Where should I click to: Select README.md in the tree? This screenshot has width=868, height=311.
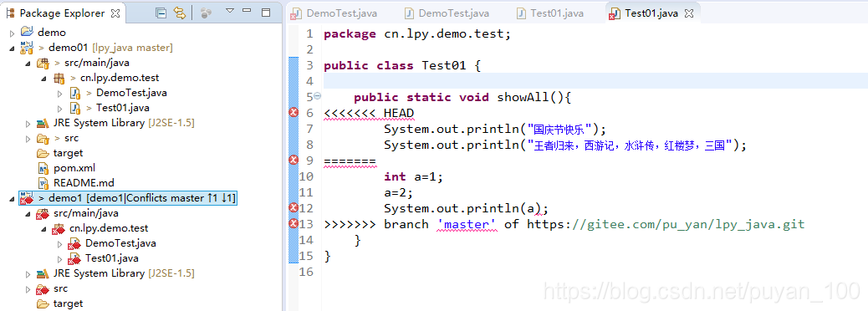tap(84, 182)
